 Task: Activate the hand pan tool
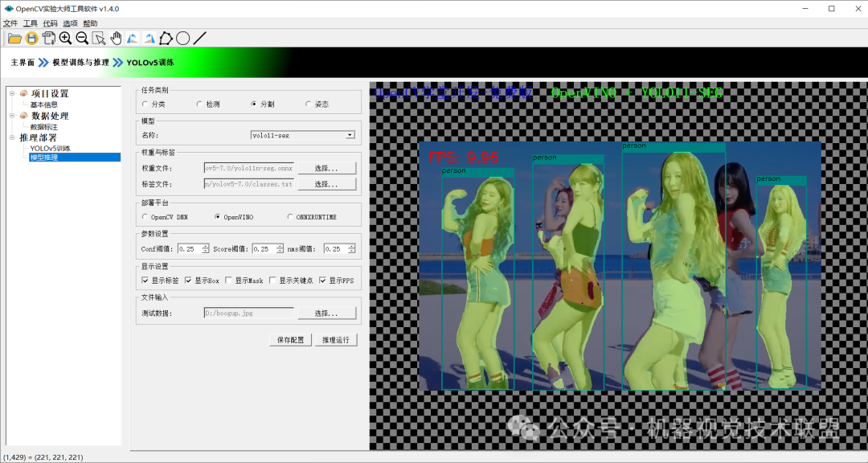point(116,39)
